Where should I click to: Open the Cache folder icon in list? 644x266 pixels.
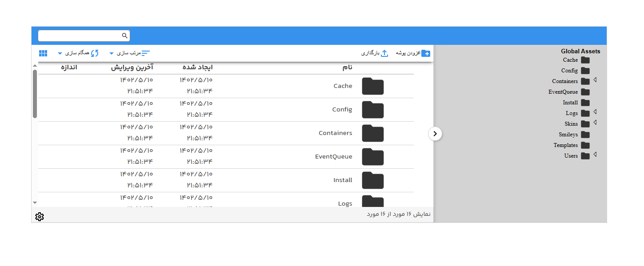pyautogui.click(x=372, y=86)
